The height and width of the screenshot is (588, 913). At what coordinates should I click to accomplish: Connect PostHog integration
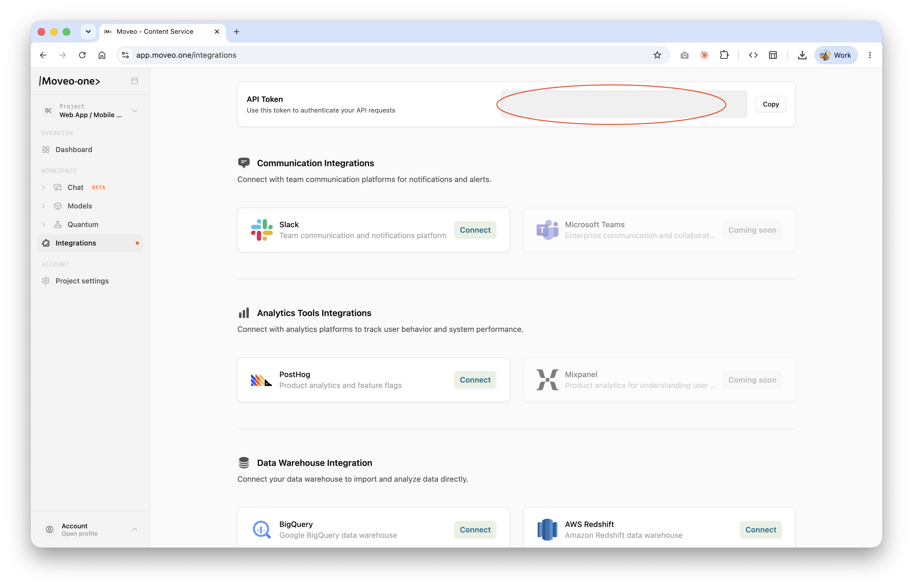(x=475, y=380)
